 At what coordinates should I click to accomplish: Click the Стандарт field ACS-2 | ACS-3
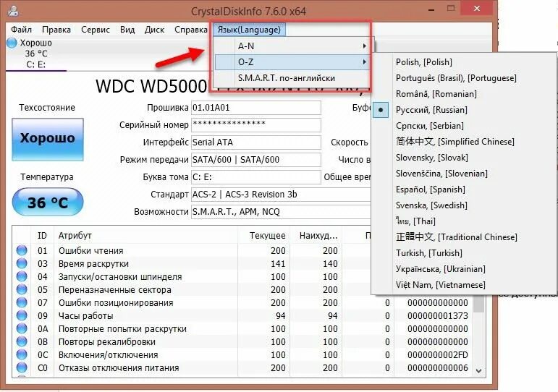[281, 195]
